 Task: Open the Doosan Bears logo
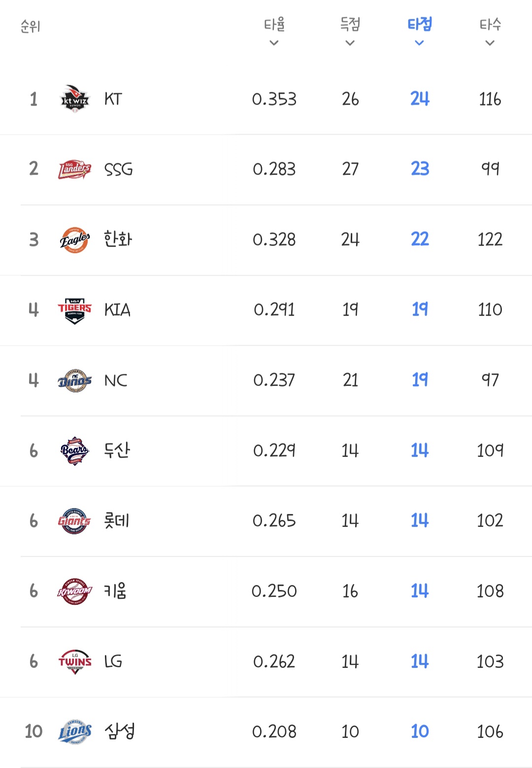pyautogui.click(x=75, y=451)
